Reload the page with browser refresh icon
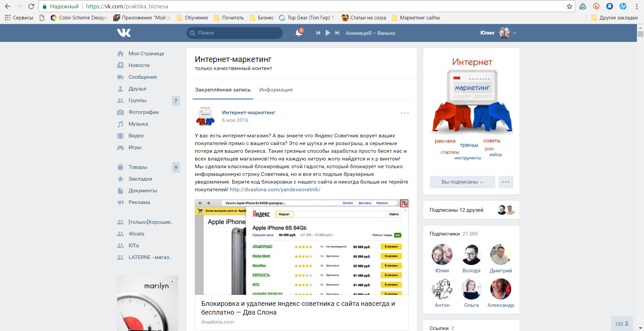This screenshot has width=644, height=331. 31,6
